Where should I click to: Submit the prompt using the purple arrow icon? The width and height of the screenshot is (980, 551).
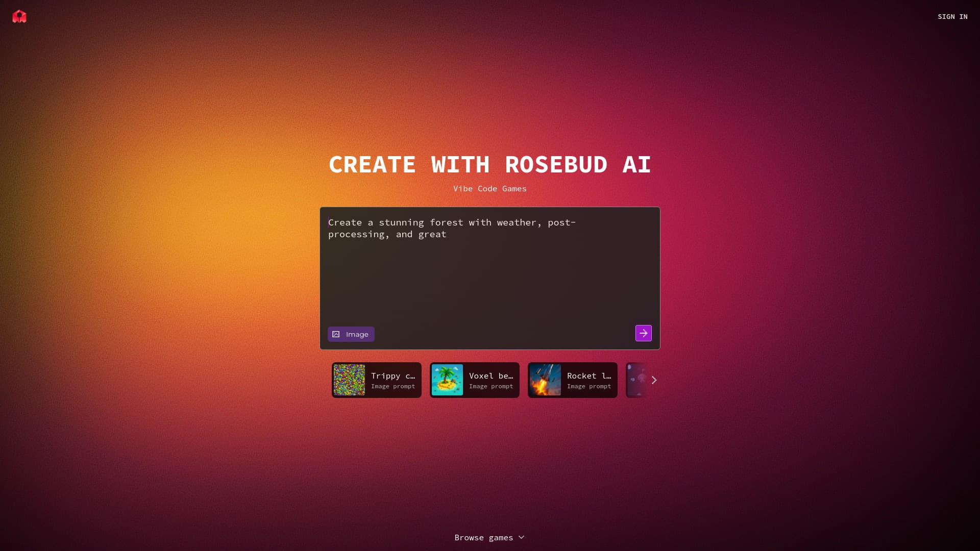click(644, 333)
